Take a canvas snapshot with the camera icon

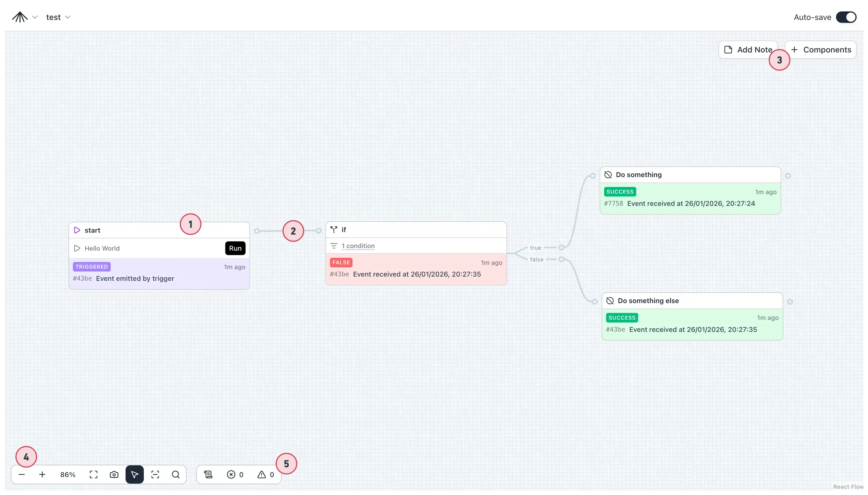coord(114,474)
